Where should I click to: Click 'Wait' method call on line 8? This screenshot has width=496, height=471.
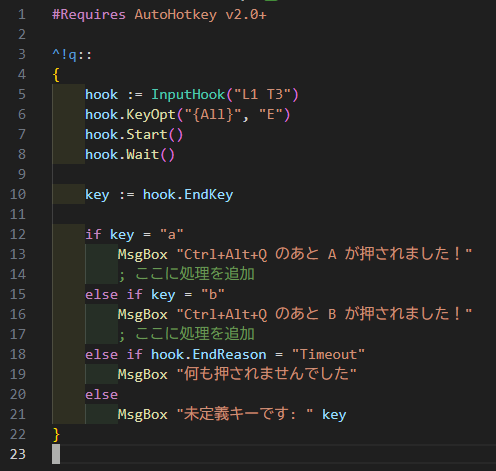point(143,155)
